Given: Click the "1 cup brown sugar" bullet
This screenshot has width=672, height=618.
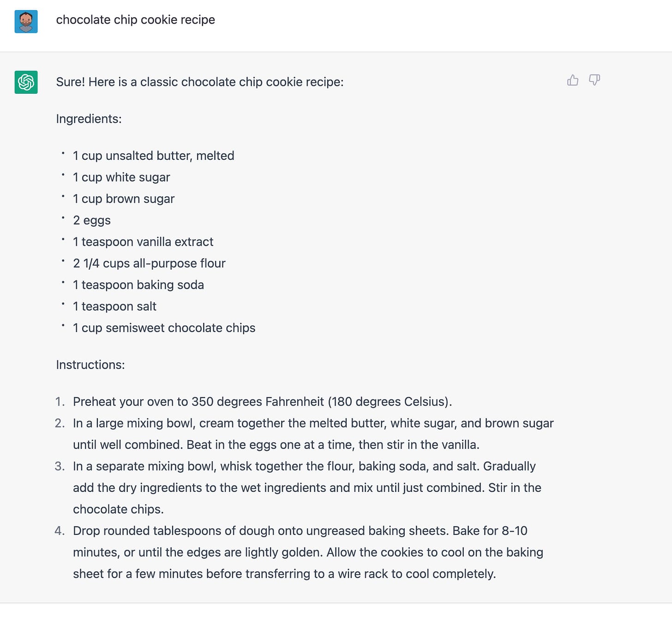Looking at the screenshot, I should coord(124,199).
